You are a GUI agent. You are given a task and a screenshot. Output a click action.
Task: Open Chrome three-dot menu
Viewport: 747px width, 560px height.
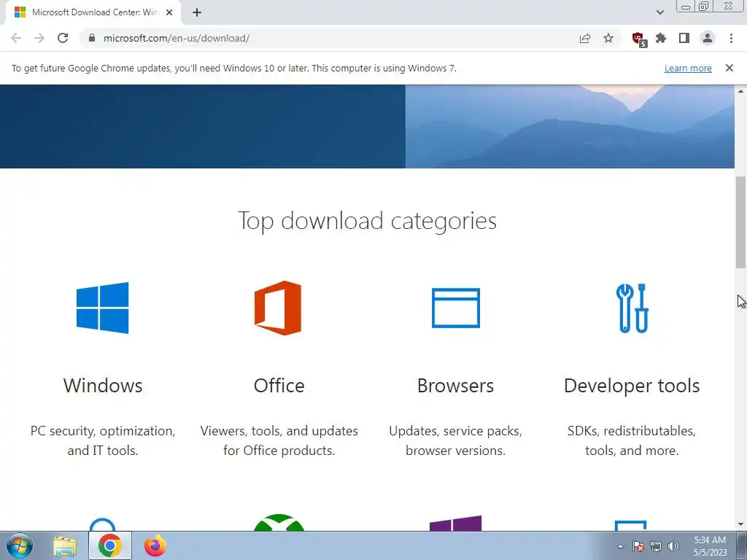point(731,38)
